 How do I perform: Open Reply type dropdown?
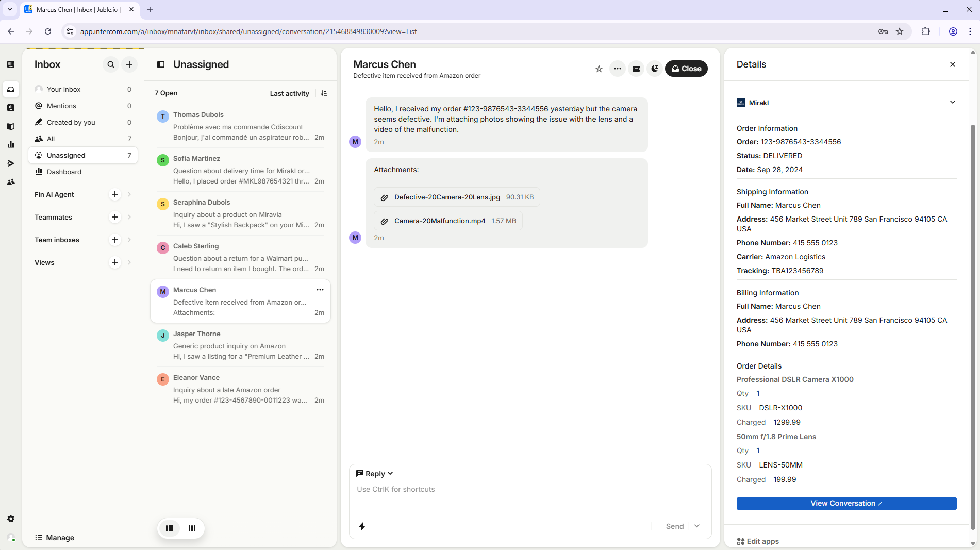click(x=375, y=474)
